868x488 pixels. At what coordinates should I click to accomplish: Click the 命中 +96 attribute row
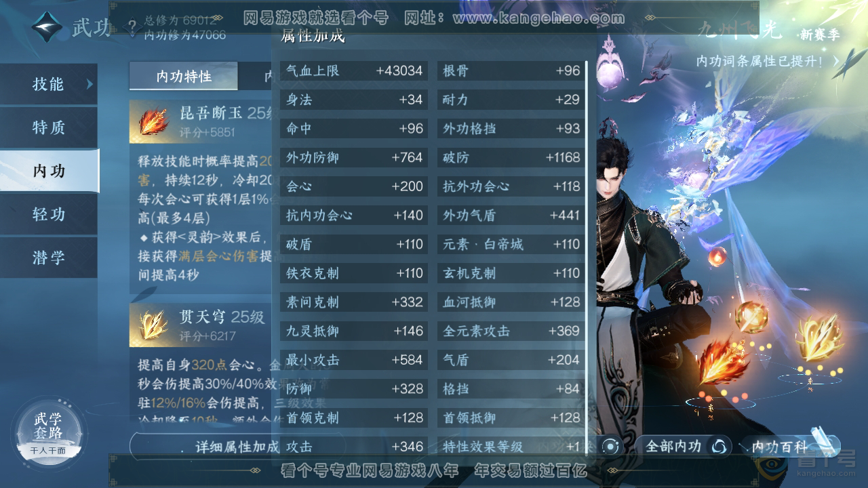354,128
